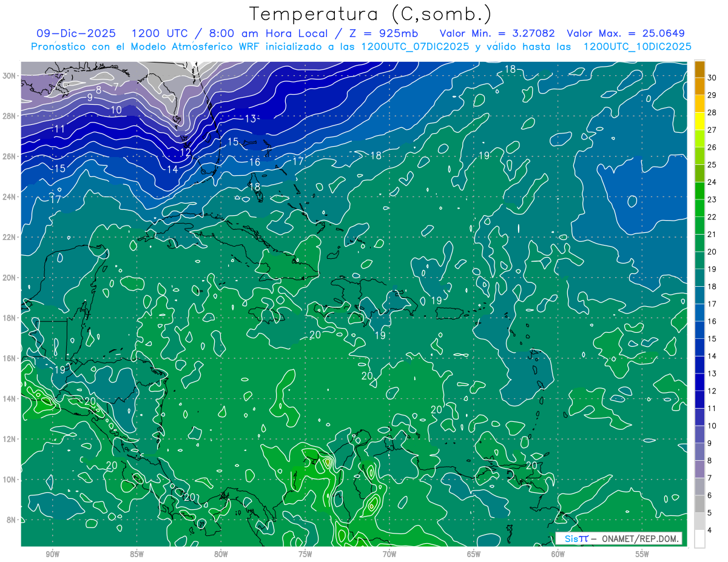Click the valid-until time "1200UTC_10DIC2025"

coord(637,47)
